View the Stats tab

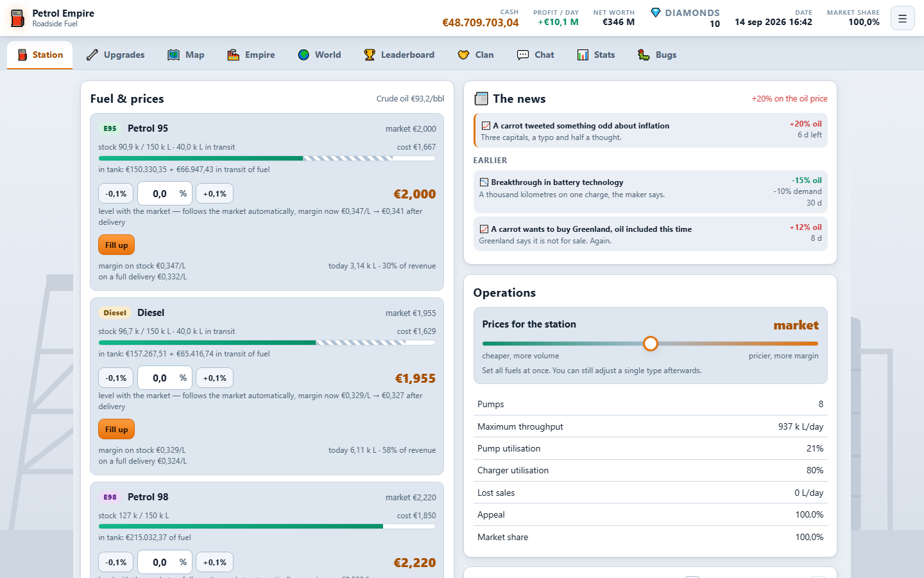click(x=595, y=55)
